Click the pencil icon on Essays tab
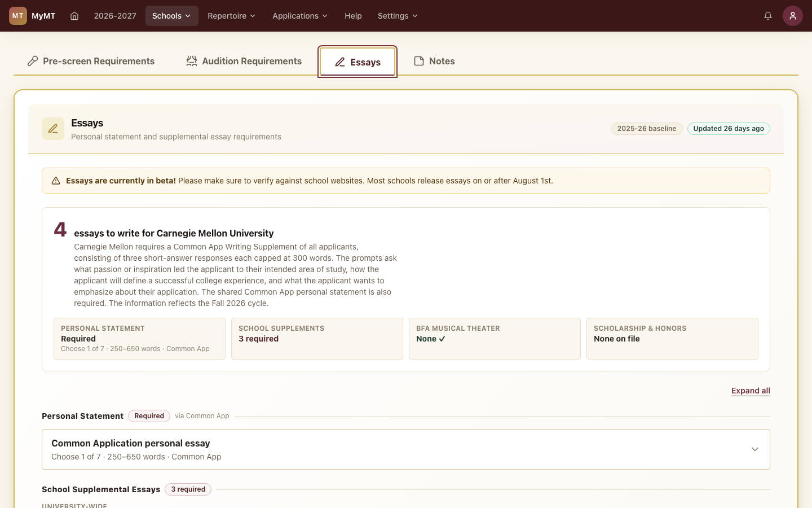This screenshot has width=812, height=508. tap(340, 62)
